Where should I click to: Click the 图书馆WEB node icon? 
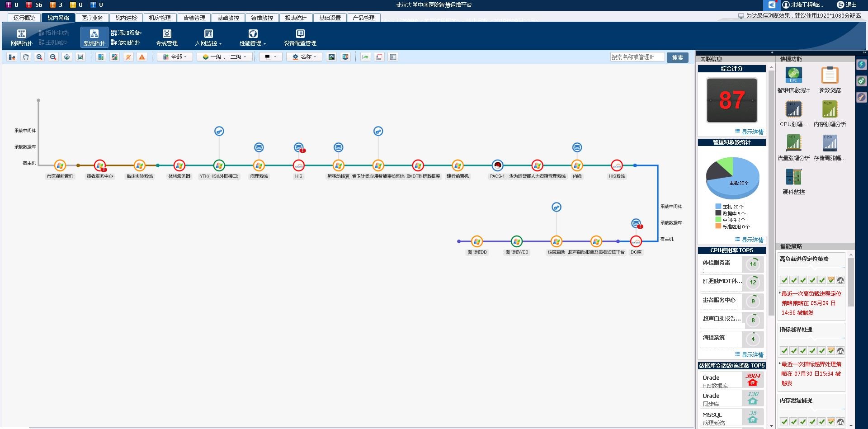point(516,241)
